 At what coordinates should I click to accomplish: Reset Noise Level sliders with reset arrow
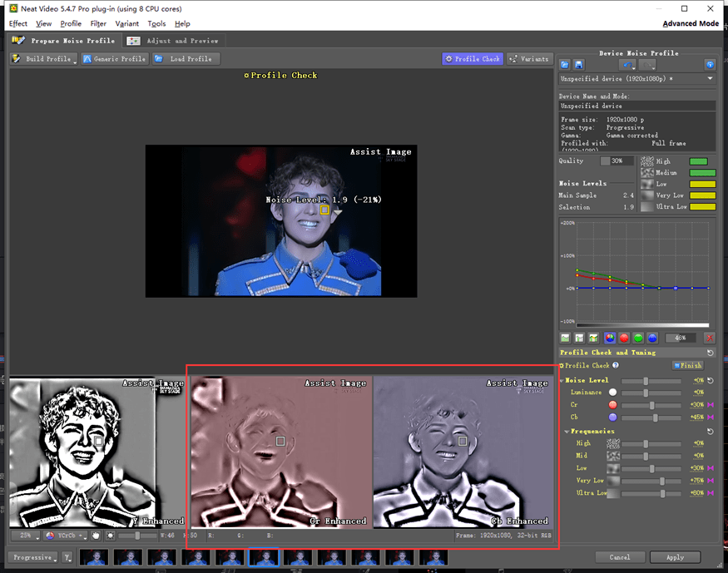coord(709,379)
